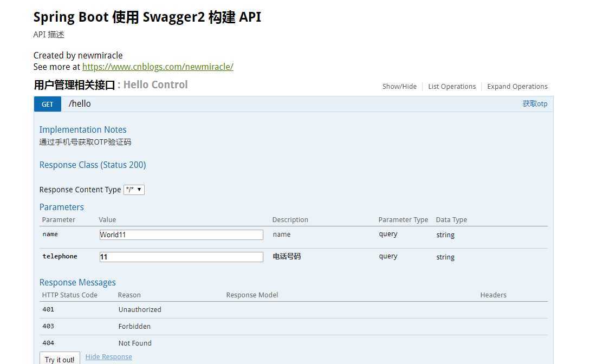
Task: Click the Created by newmiracle text
Action: 78,56
